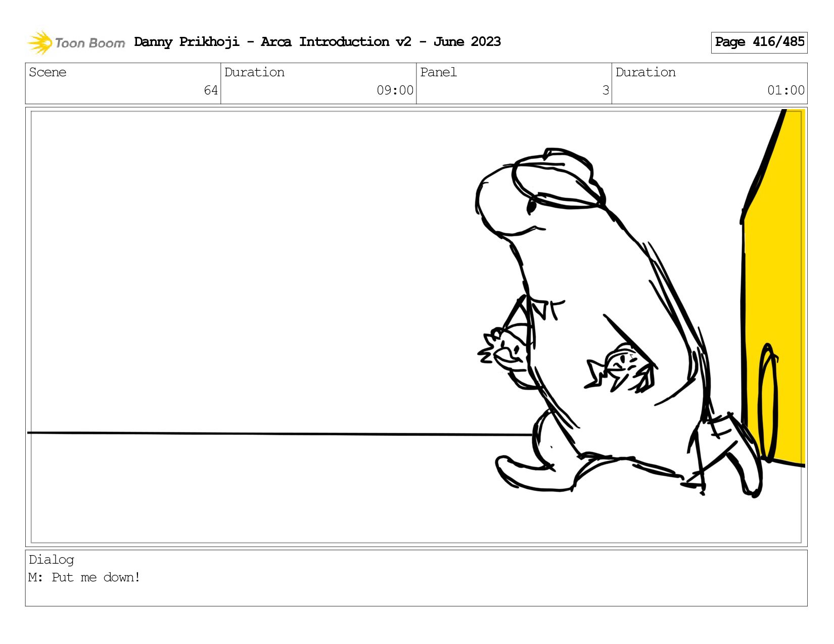Click the 'Page 416/485' box
Viewport: 834px width, 644px height.
click(759, 42)
